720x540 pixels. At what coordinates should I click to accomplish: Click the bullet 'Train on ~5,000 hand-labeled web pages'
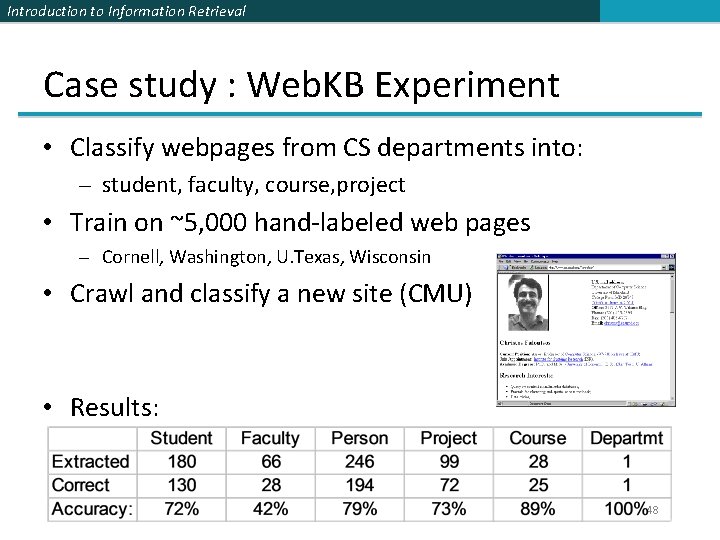300,223
